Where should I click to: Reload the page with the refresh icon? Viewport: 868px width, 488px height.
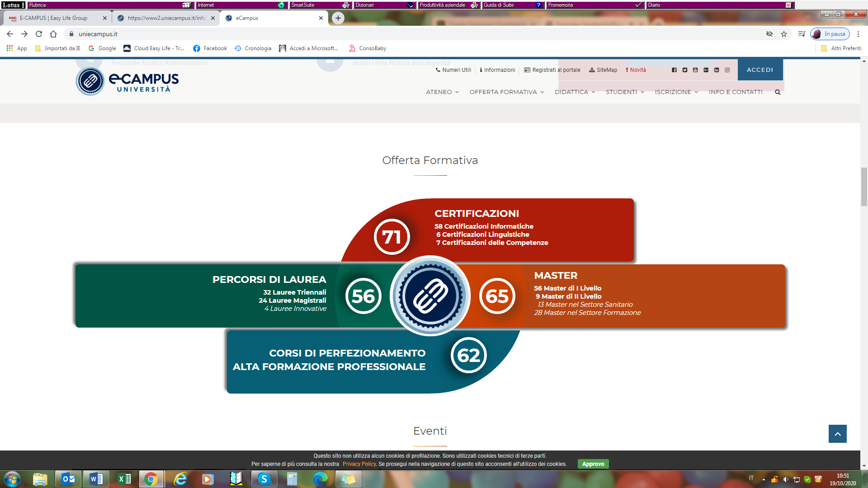[39, 34]
